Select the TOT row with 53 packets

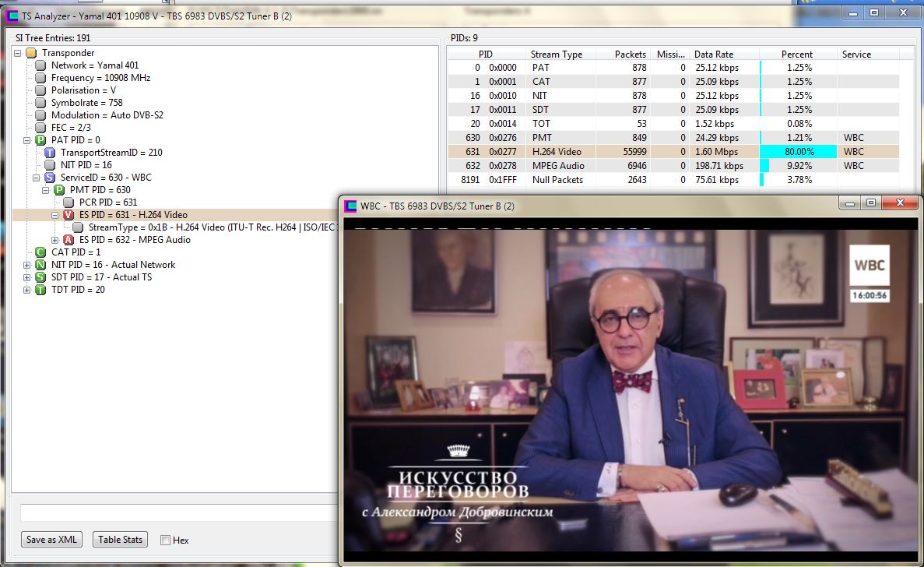click(673, 124)
